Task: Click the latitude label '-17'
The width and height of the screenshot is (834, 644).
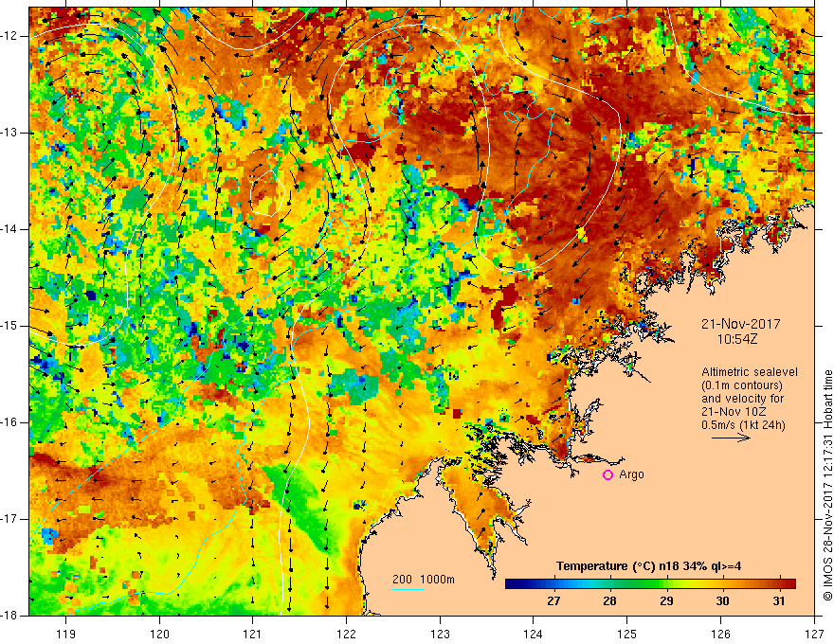Action: click(x=10, y=519)
